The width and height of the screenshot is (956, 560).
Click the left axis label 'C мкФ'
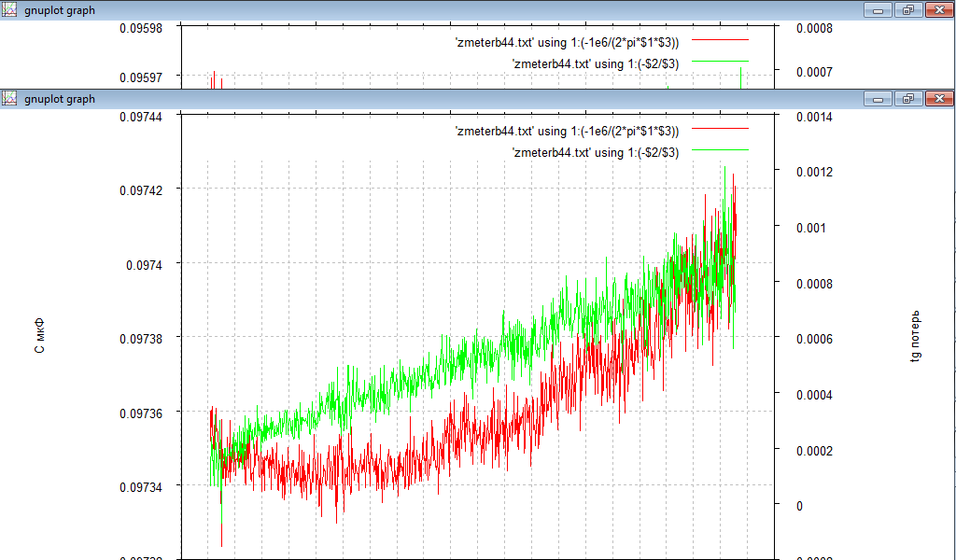[x=39, y=336]
